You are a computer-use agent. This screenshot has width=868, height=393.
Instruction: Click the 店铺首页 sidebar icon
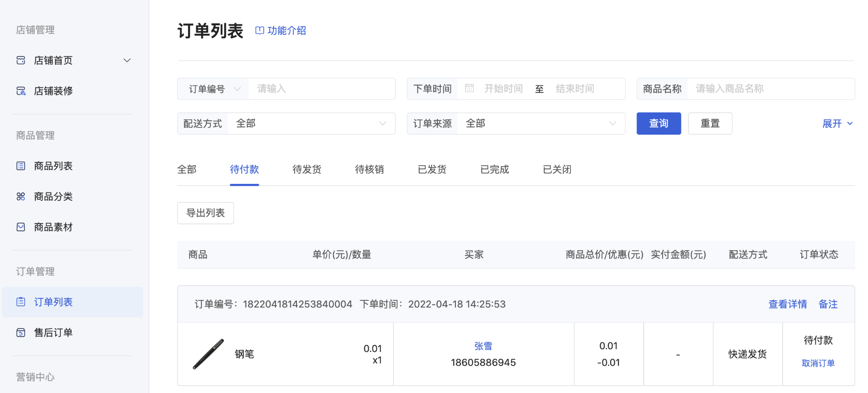pyautogui.click(x=21, y=60)
